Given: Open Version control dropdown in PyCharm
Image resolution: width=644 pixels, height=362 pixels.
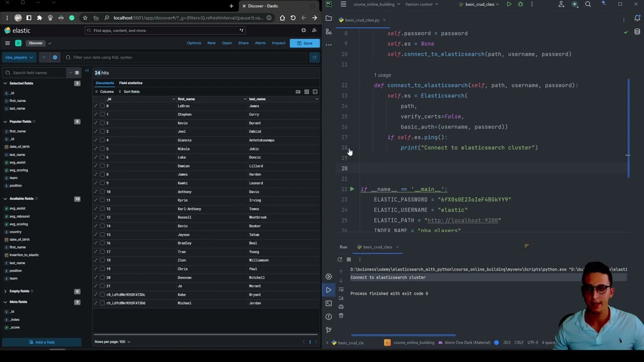Looking at the screenshot, I should pyautogui.click(x=421, y=5).
